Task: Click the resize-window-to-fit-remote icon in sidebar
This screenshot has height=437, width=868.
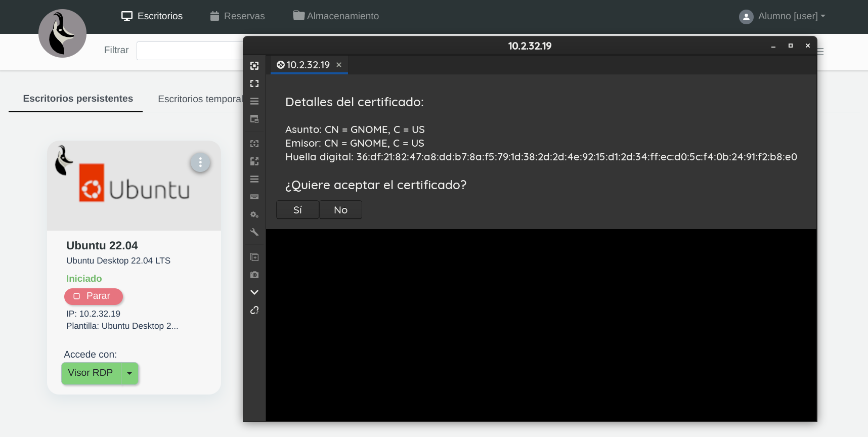Action: click(x=254, y=66)
